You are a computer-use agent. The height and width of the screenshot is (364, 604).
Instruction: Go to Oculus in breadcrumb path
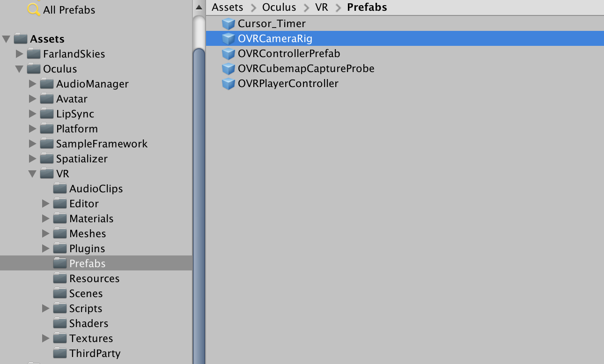[x=279, y=7]
